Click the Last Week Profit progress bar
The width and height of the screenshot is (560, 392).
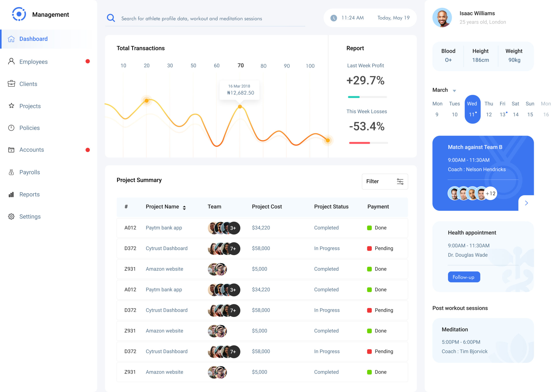[x=367, y=97]
